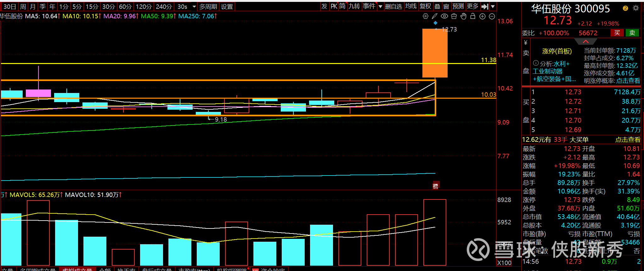Select the 虚拟成交量 indicator tab
This screenshot has width=644, height=271.
click(77, 269)
